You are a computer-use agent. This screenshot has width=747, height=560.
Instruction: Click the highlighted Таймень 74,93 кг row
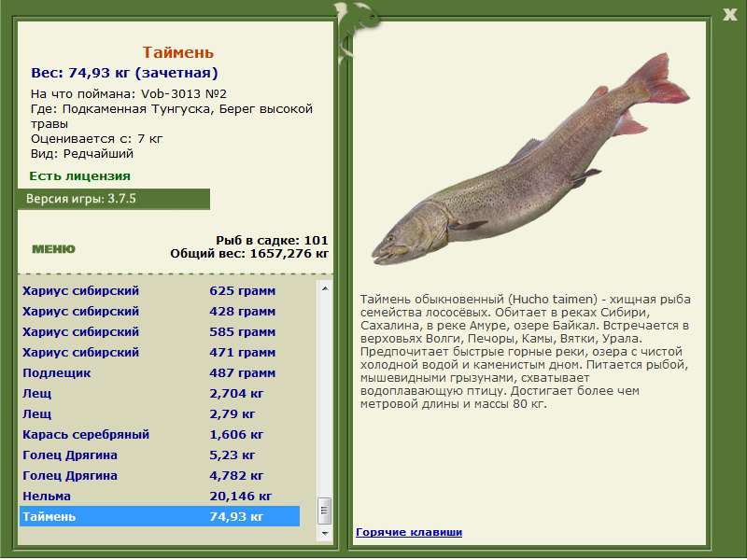(159, 516)
